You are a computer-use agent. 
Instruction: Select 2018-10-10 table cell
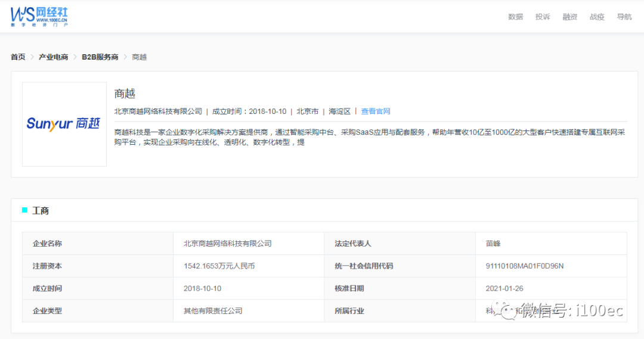click(249, 288)
